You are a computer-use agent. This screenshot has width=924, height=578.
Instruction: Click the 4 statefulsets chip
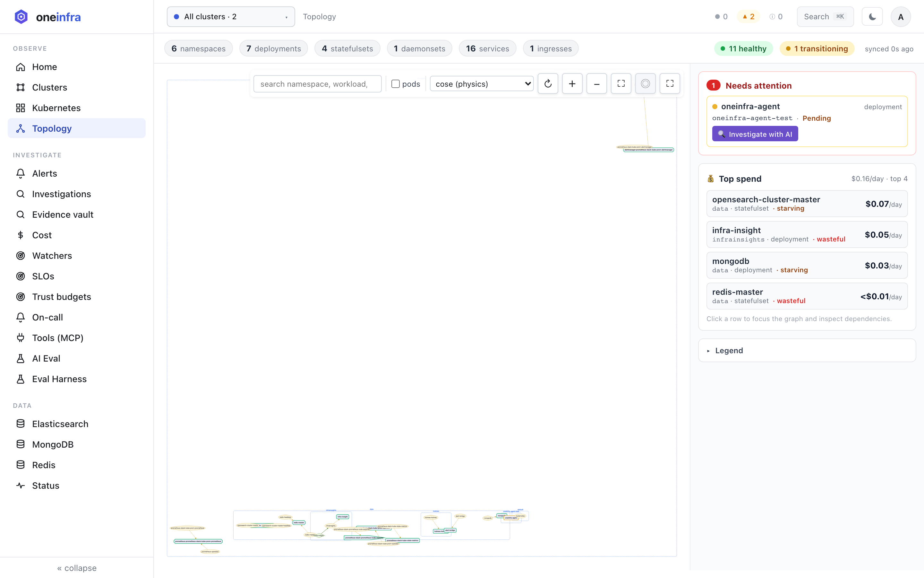[x=347, y=48]
